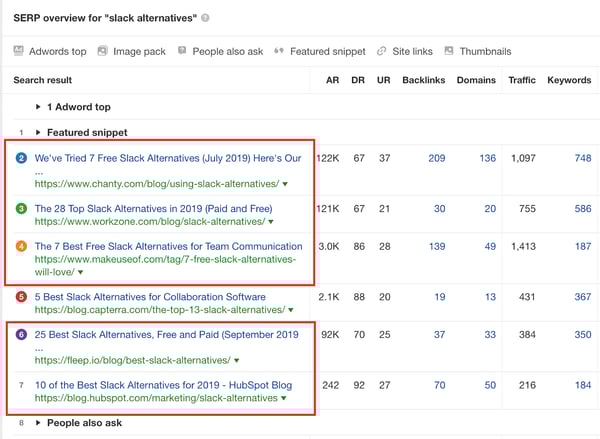Open dropdown arrow after chanty.com URL
This screenshot has width=600, height=439.
coord(285,184)
